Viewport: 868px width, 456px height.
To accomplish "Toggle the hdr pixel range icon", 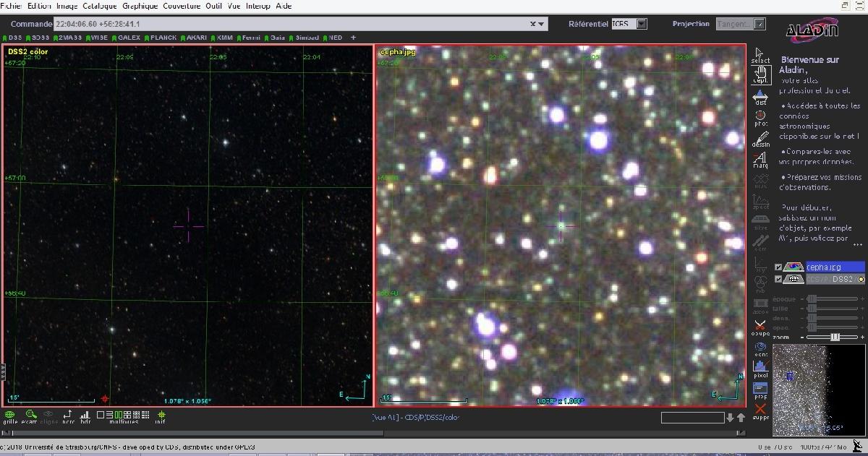I will pyautogui.click(x=85, y=417).
